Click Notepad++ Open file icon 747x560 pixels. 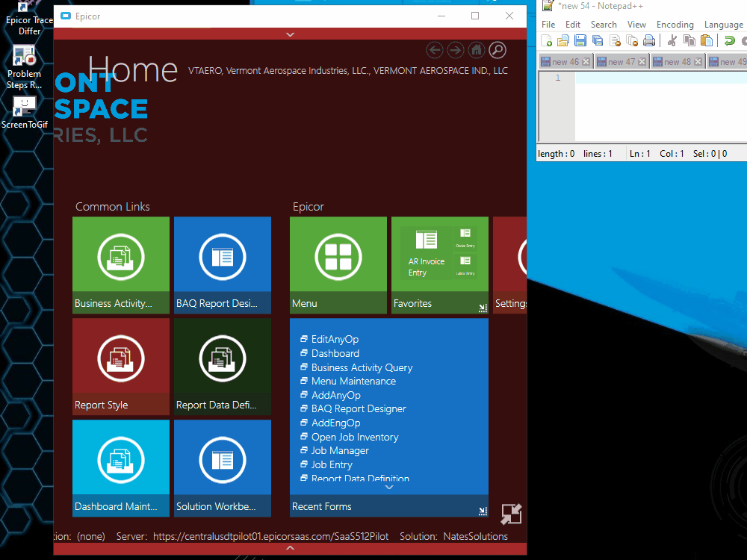(563, 40)
